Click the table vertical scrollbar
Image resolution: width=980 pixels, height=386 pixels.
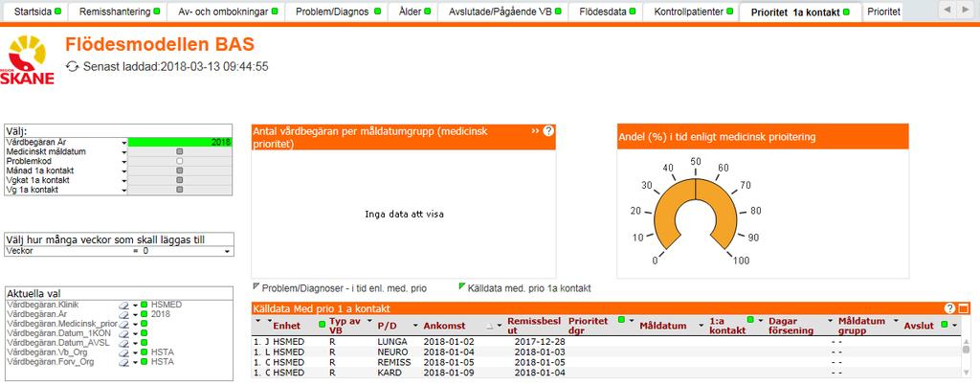click(967, 357)
